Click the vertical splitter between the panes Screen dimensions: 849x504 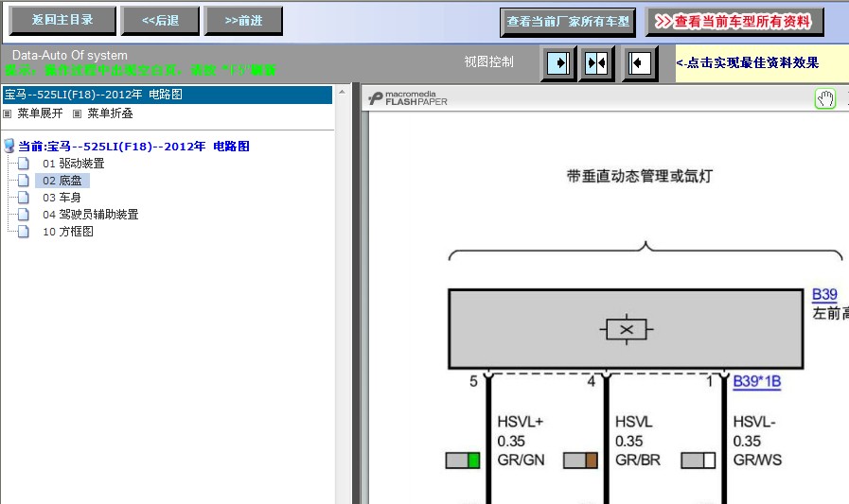pos(356,293)
